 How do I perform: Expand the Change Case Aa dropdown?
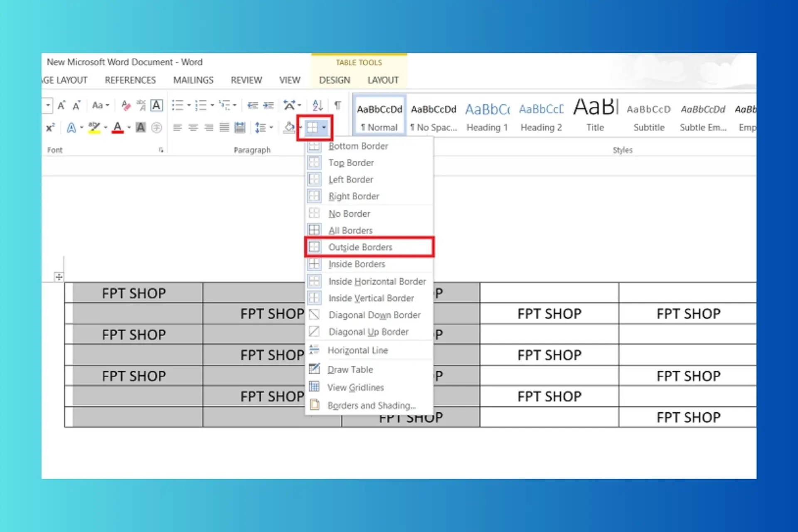101,106
